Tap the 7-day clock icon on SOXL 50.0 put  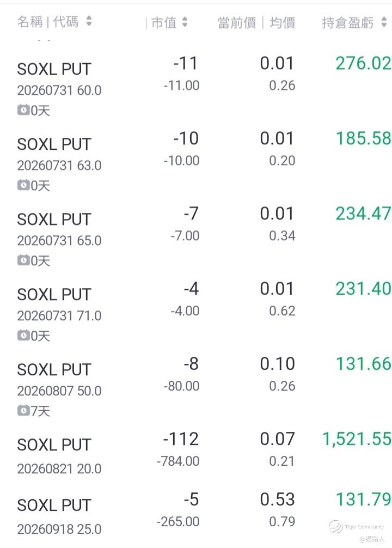coord(23,411)
